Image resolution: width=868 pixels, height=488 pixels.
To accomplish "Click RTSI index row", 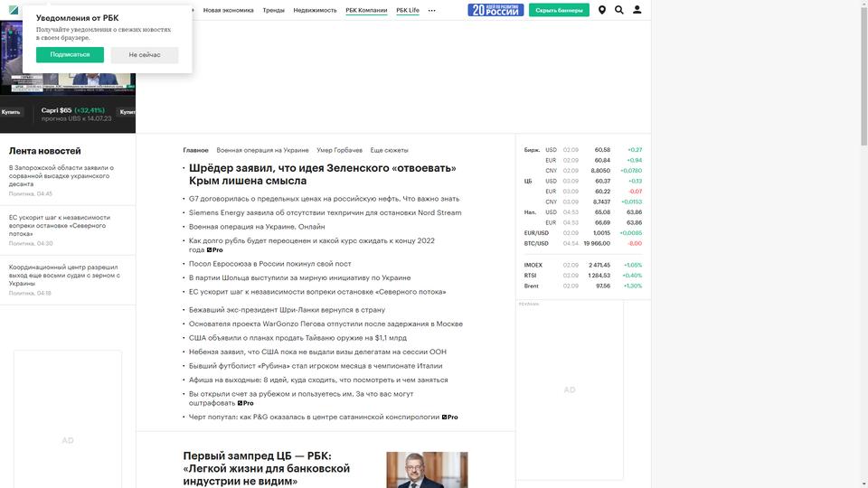I will (x=583, y=276).
